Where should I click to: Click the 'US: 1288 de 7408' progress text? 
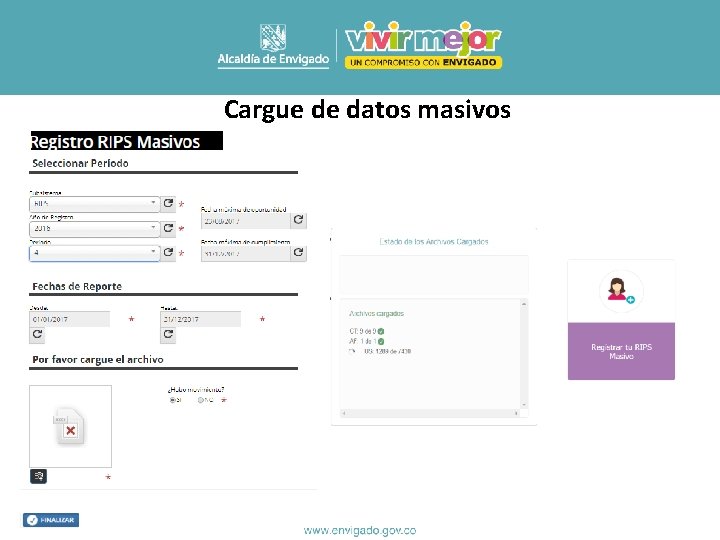point(387,351)
